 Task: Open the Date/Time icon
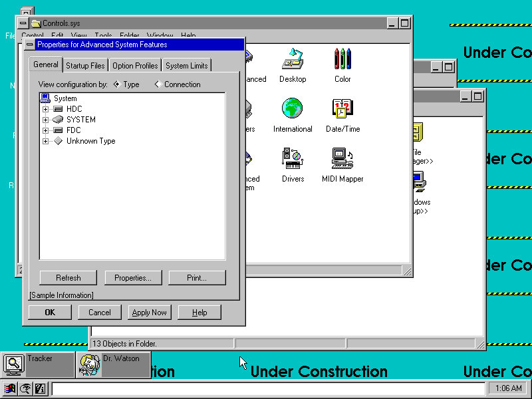click(342, 109)
